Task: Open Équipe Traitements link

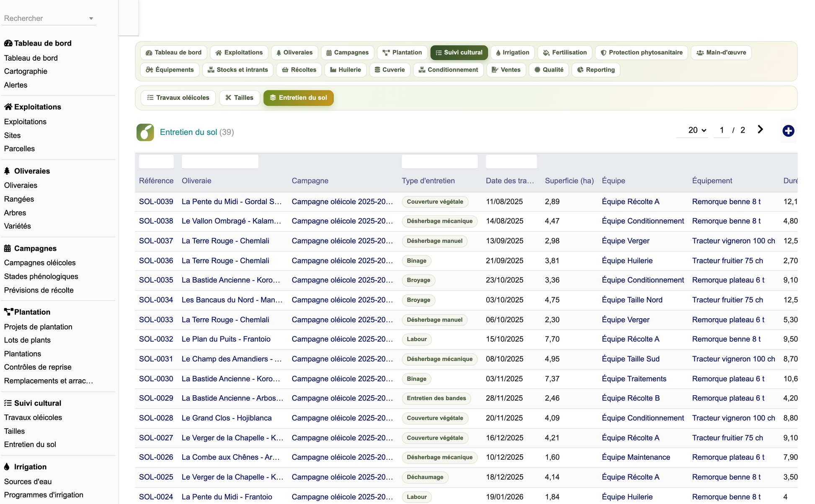Action: point(634,379)
